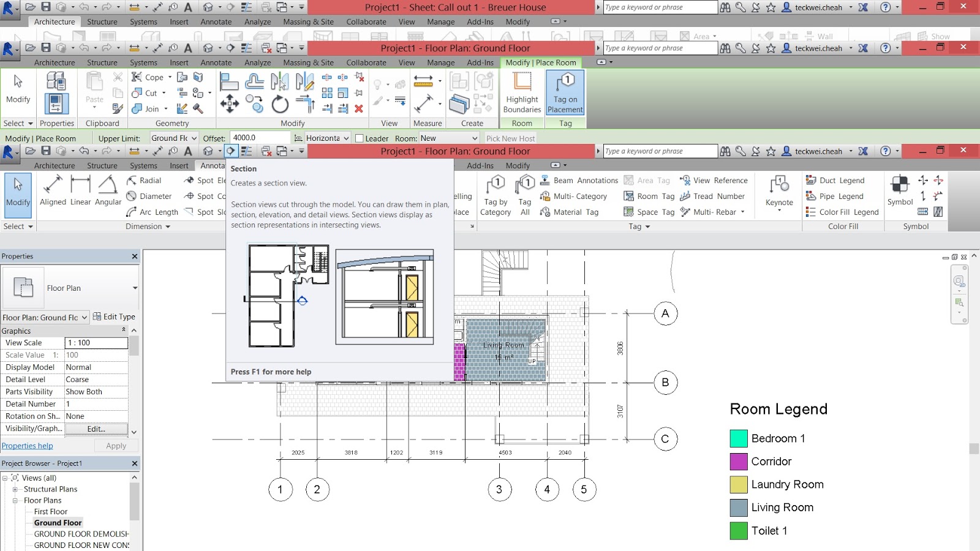The height and width of the screenshot is (551, 980).
Task: Select the Tread Number tool
Action: (x=712, y=197)
